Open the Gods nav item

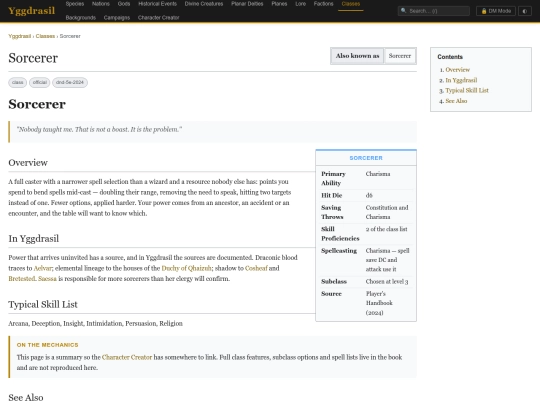pos(124,4)
